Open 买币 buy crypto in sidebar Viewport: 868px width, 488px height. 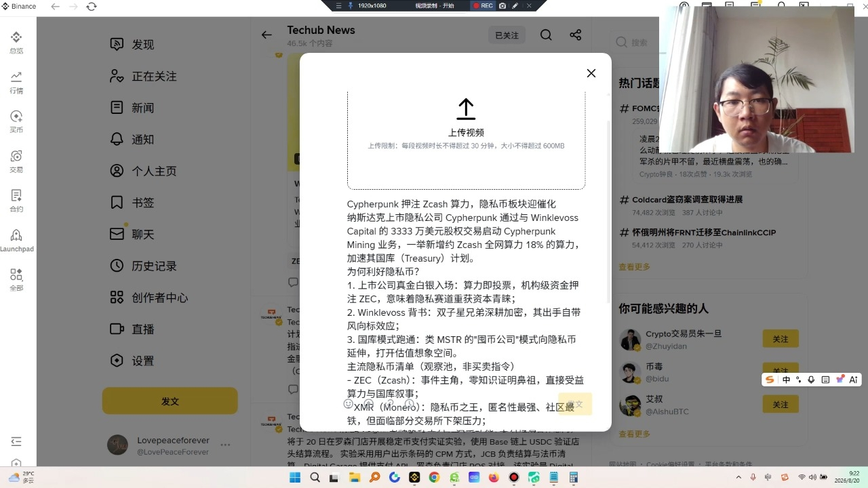[16, 121]
